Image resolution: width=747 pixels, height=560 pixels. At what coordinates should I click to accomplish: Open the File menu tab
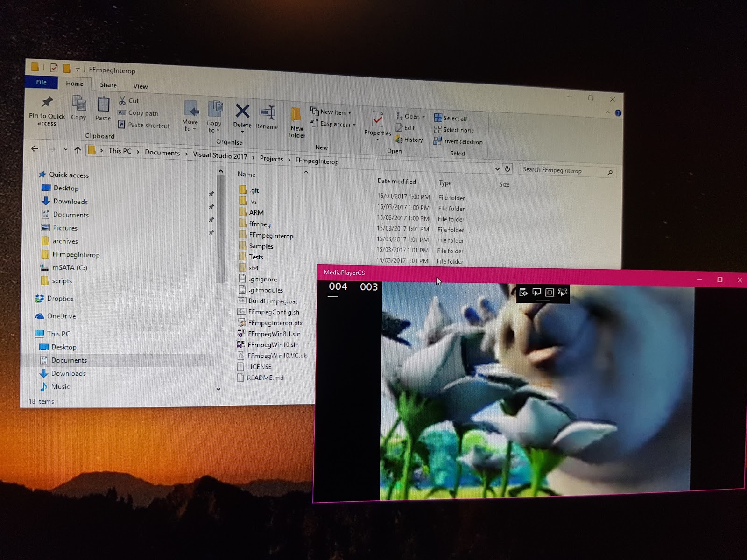point(42,82)
